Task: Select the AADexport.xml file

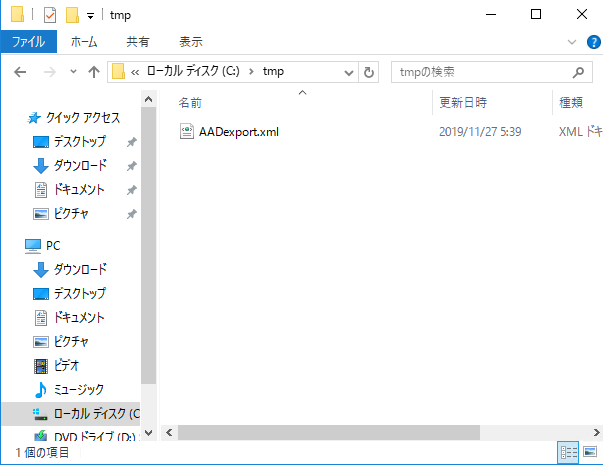Action: [239, 132]
